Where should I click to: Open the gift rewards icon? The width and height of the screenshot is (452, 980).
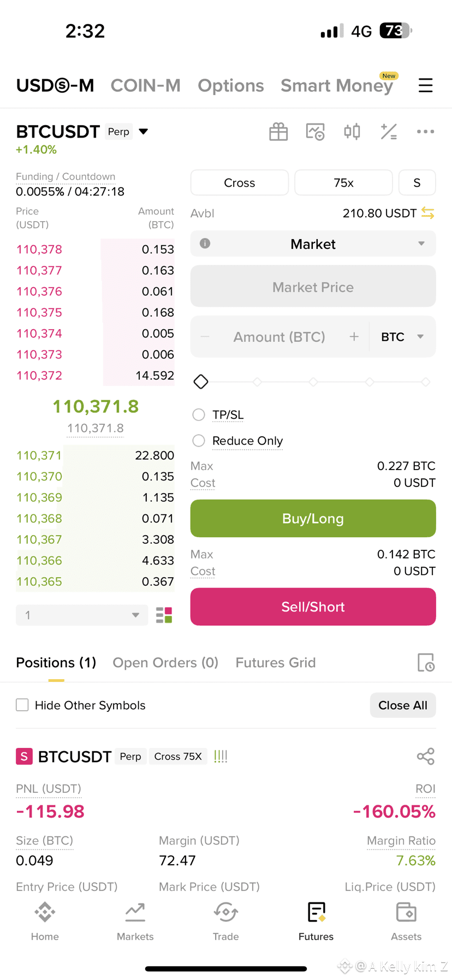pyautogui.click(x=278, y=132)
